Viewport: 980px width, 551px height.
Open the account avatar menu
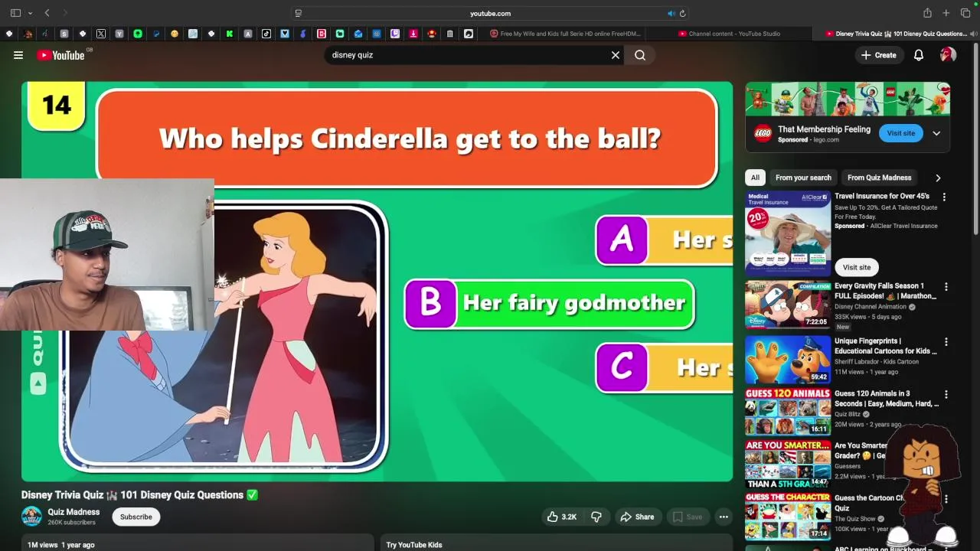click(x=948, y=55)
